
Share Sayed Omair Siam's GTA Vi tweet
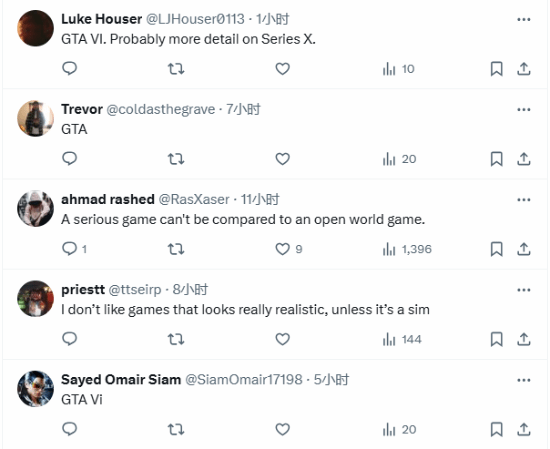pyautogui.click(x=523, y=429)
